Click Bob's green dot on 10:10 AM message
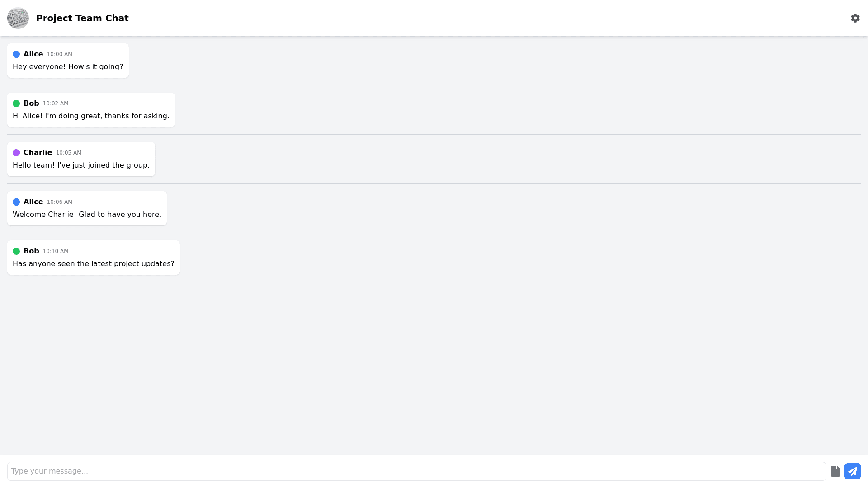 (16, 251)
